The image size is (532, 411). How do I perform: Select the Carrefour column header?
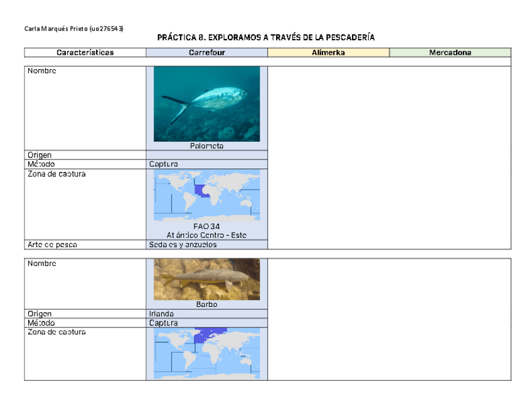(x=206, y=53)
